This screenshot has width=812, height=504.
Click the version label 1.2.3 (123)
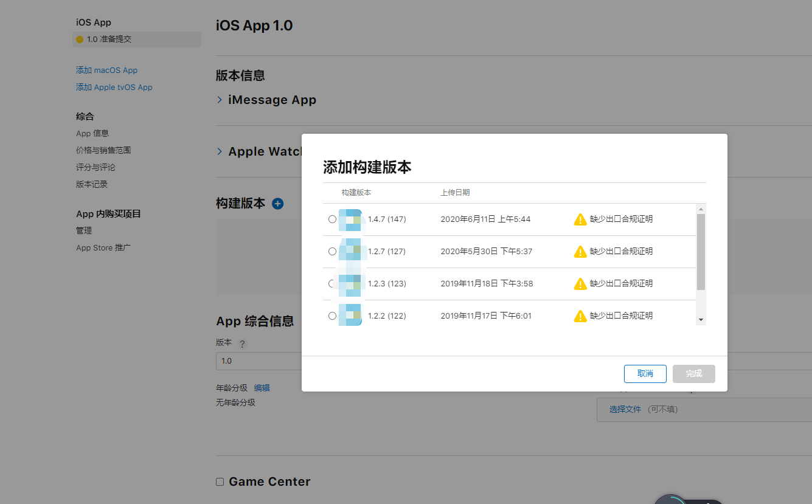(387, 283)
